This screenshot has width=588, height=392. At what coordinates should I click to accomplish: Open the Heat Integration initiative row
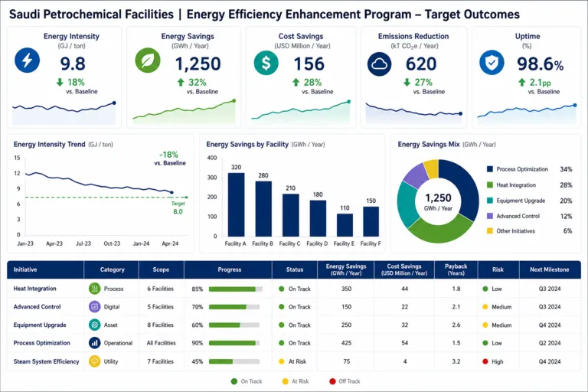[x=294, y=289]
